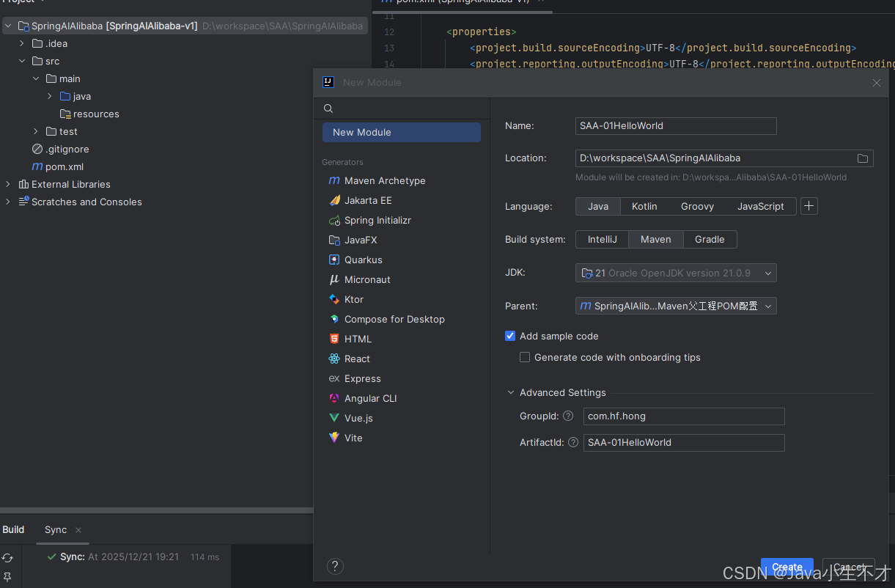Switch to the Build tab
This screenshot has height=588, width=895.
click(13, 529)
